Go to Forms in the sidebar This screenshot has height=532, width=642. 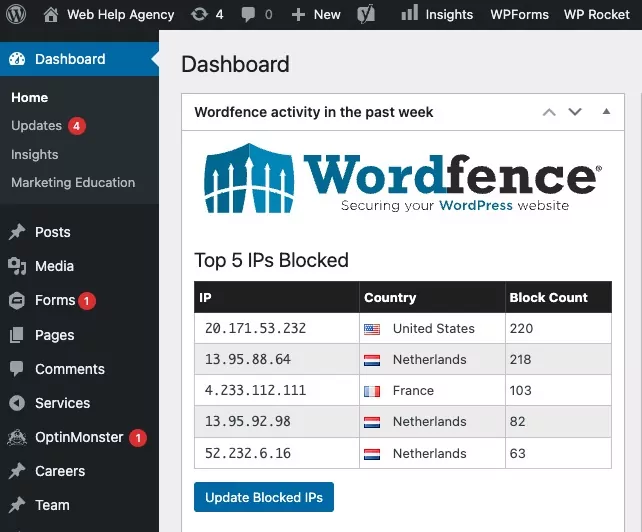pyautogui.click(x=55, y=300)
